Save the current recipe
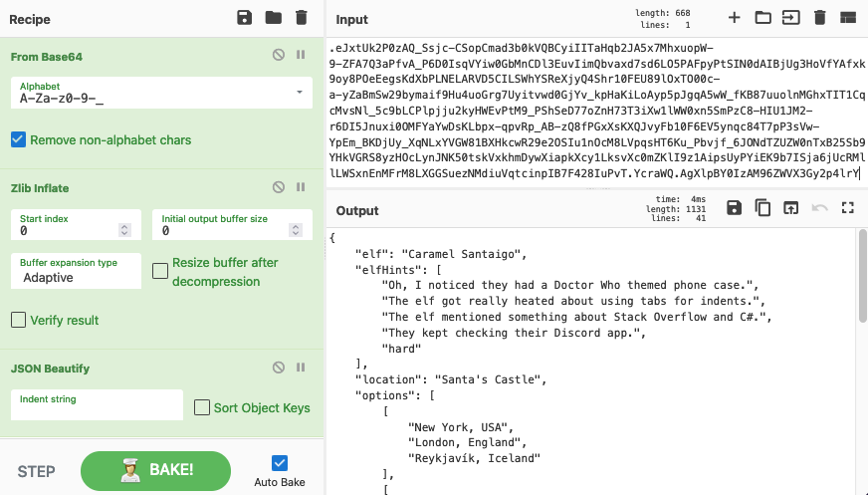The height and width of the screenshot is (495, 868). click(x=244, y=18)
